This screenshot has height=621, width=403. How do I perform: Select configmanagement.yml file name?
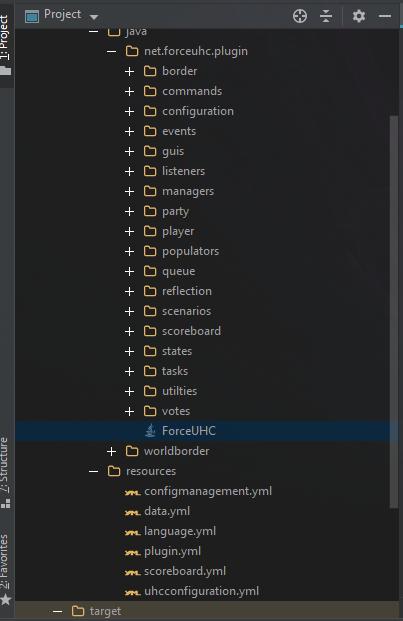point(208,491)
